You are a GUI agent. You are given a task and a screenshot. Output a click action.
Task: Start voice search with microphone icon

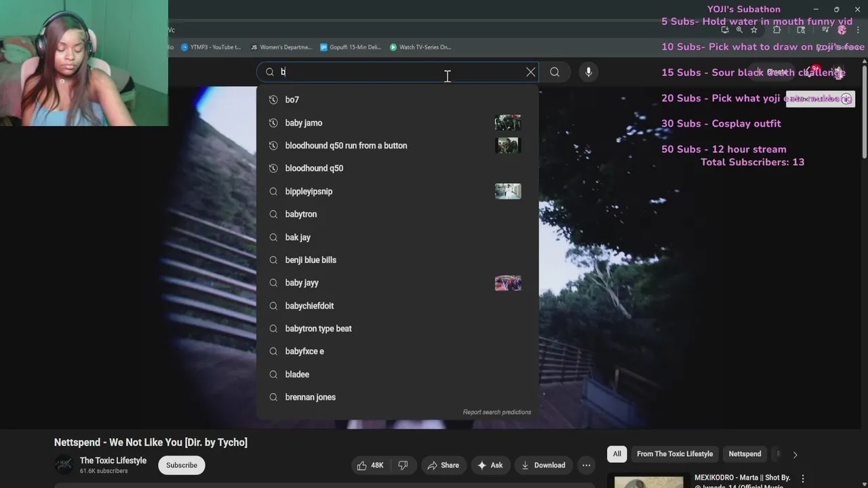click(x=589, y=72)
